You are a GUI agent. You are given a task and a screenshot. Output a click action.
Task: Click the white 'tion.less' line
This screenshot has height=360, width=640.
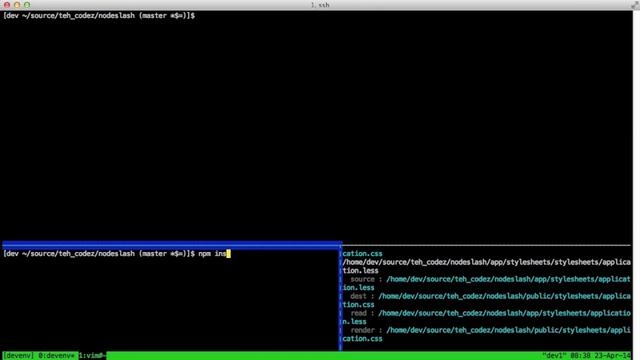click(x=360, y=271)
